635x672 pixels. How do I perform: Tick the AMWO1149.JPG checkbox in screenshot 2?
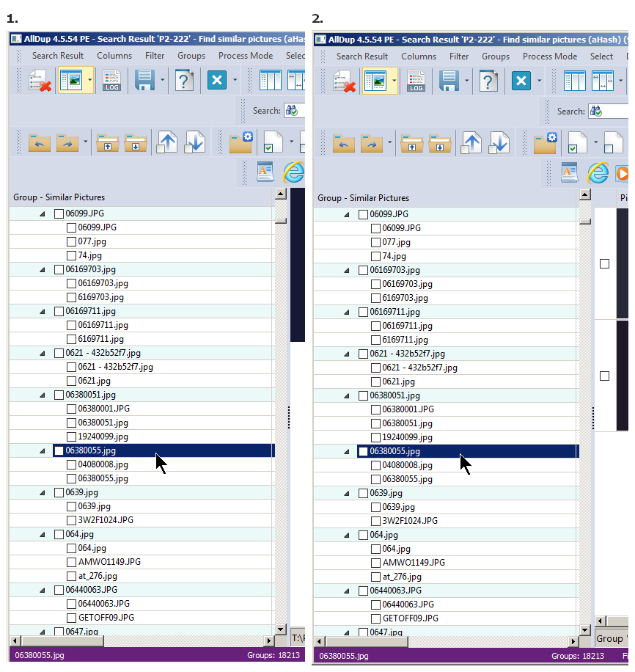click(376, 563)
